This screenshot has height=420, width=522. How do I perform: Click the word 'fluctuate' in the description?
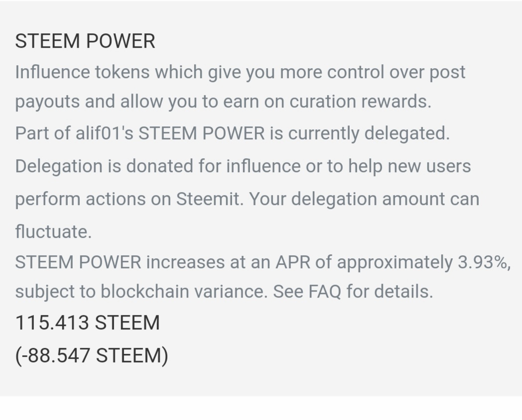[x=52, y=231]
